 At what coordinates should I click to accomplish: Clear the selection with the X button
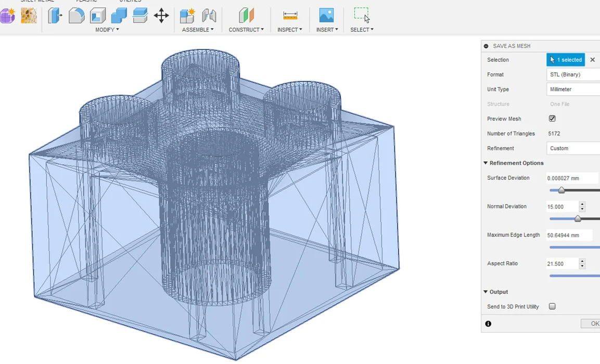(592, 60)
